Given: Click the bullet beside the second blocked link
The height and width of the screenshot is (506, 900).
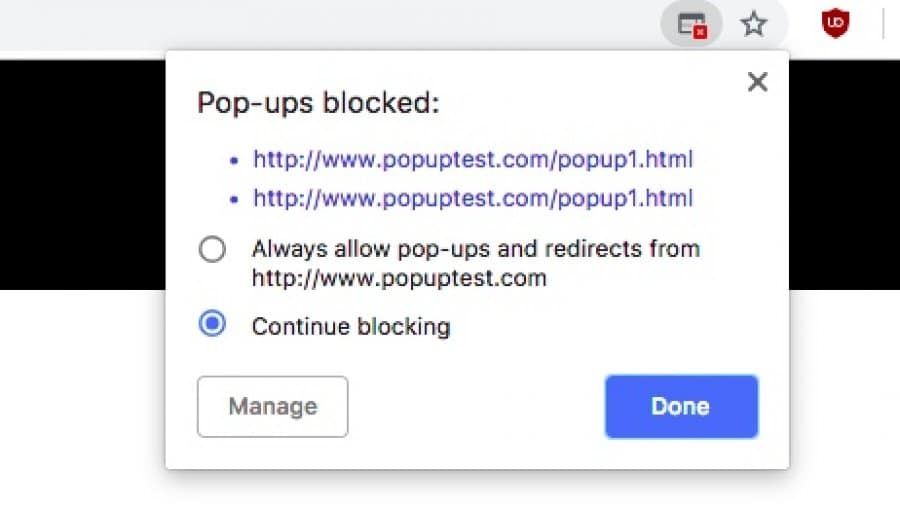Looking at the screenshot, I should (x=234, y=199).
